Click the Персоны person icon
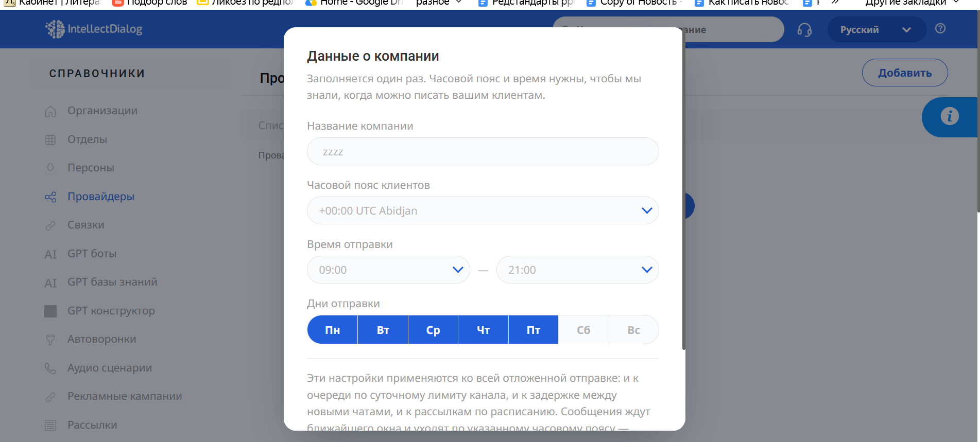Screen dimensions: 980x442 point(50,168)
